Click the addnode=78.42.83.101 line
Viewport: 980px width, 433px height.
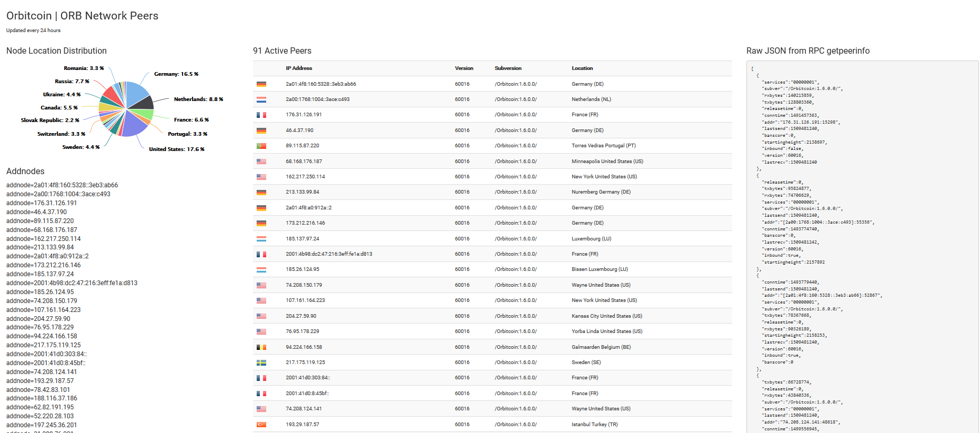tap(38, 390)
